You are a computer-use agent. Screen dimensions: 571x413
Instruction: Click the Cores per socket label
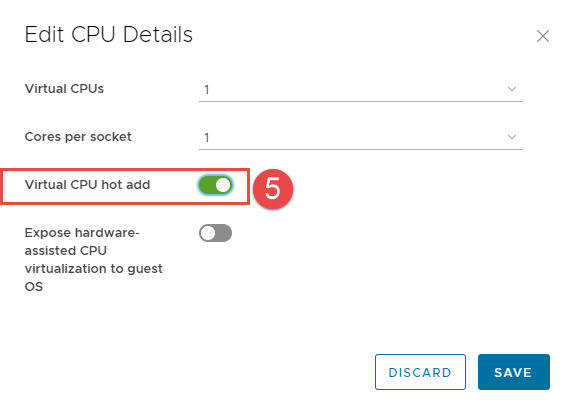coord(78,137)
